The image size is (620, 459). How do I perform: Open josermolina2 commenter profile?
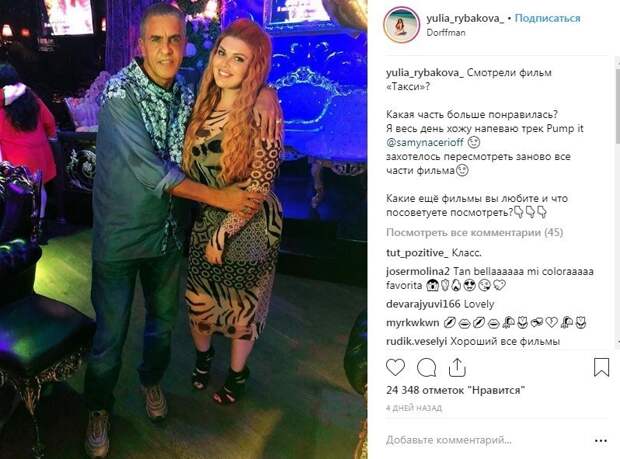point(418,272)
